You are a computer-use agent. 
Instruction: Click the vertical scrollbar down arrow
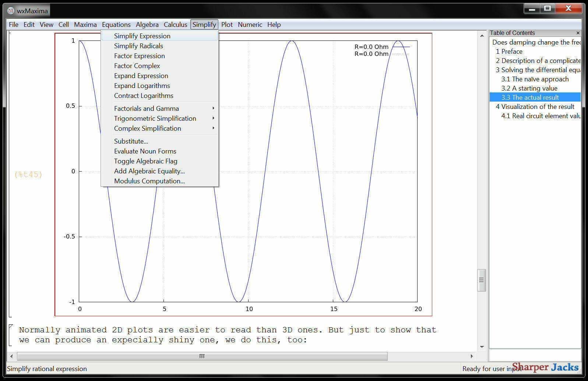482,347
